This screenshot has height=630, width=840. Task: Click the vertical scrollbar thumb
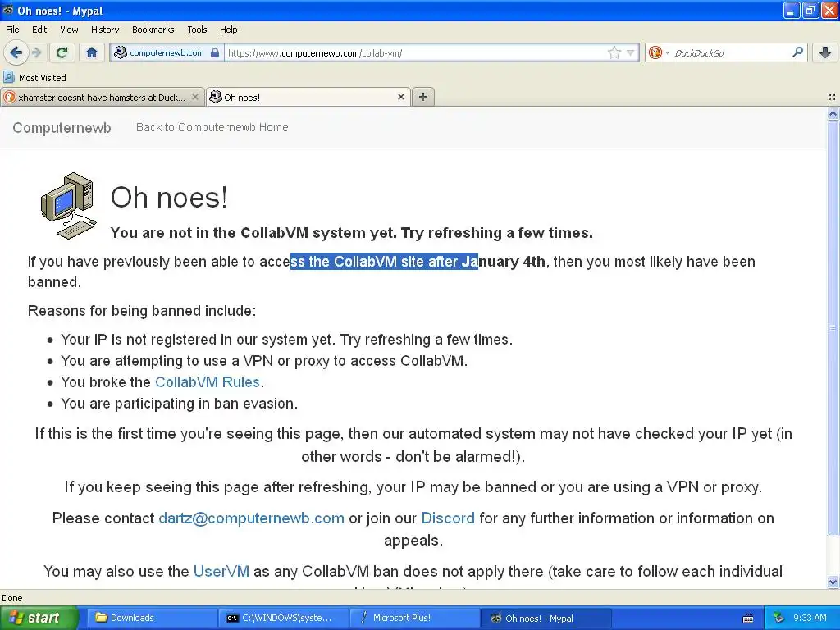coord(833,326)
